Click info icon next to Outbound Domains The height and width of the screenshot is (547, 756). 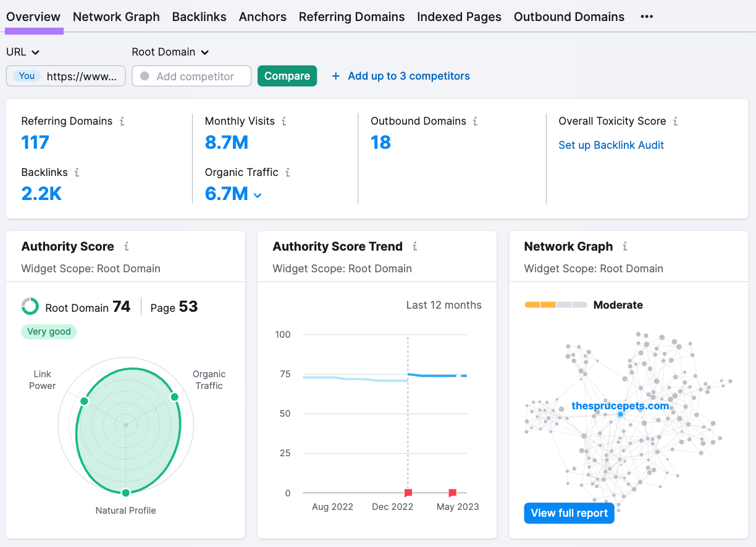pyautogui.click(x=475, y=122)
